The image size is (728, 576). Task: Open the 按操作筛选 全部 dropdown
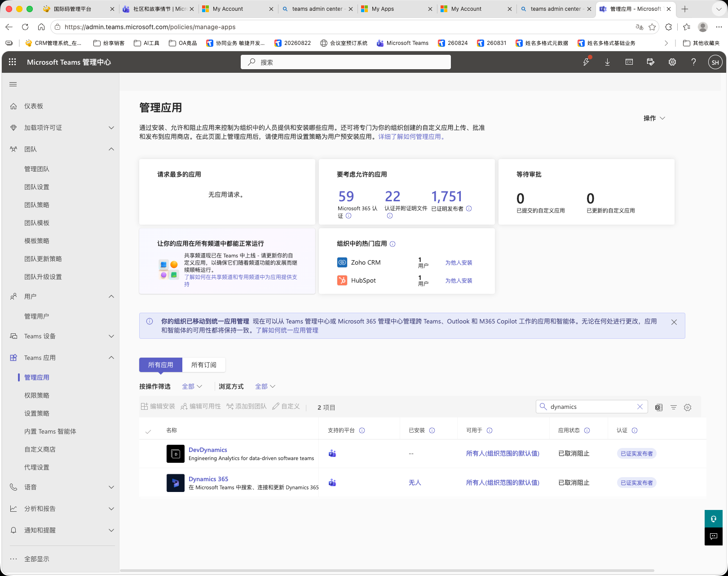coord(192,386)
